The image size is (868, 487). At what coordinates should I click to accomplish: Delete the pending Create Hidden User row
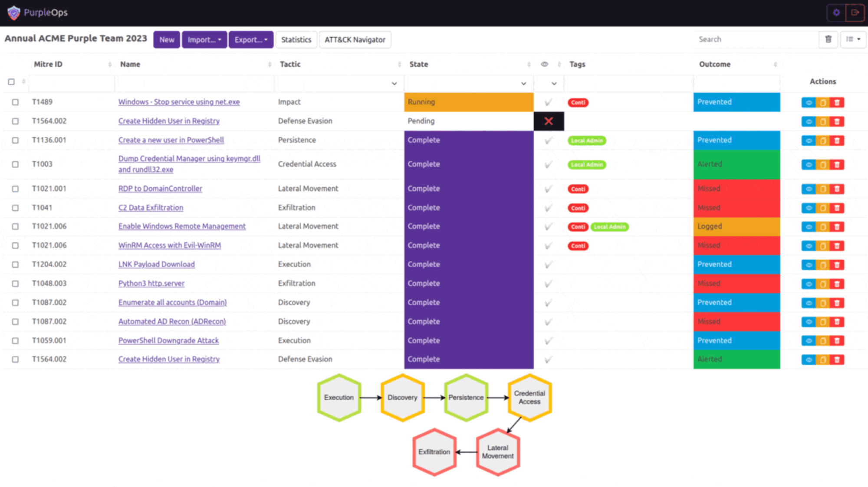(x=837, y=122)
